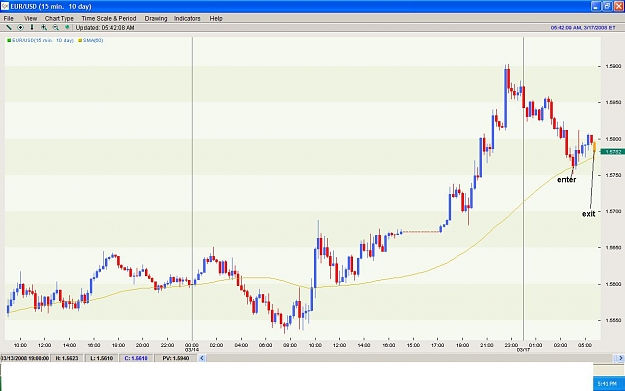This screenshot has width=625, height=391.
Task: Open the View menu
Action: pos(30,18)
